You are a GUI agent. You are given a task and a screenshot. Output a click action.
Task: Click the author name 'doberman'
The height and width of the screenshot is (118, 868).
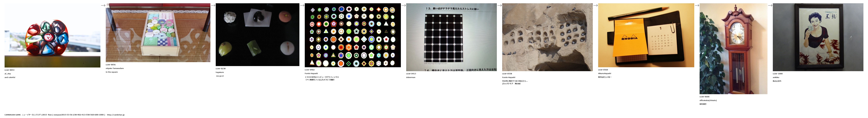click(411, 78)
